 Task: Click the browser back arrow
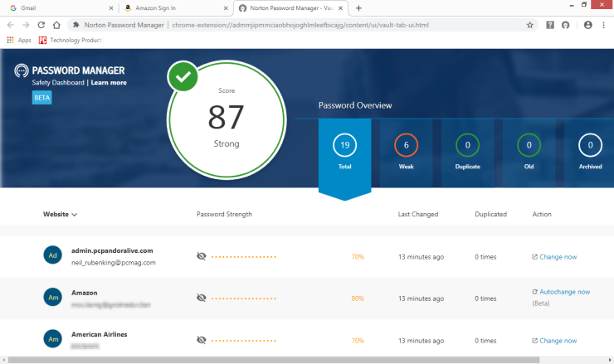(x=11, y=25)
